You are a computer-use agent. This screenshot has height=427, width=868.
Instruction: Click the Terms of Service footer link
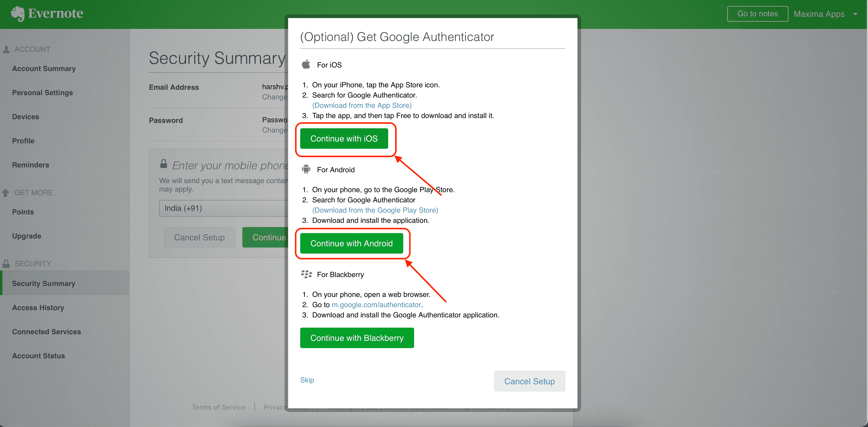pos(218,407)
